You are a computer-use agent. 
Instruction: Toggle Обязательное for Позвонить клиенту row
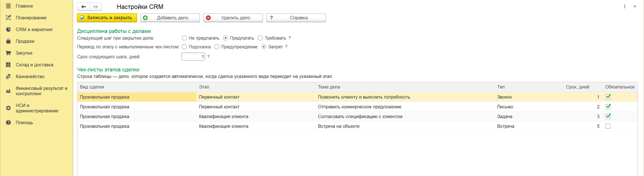pos(608,97)
